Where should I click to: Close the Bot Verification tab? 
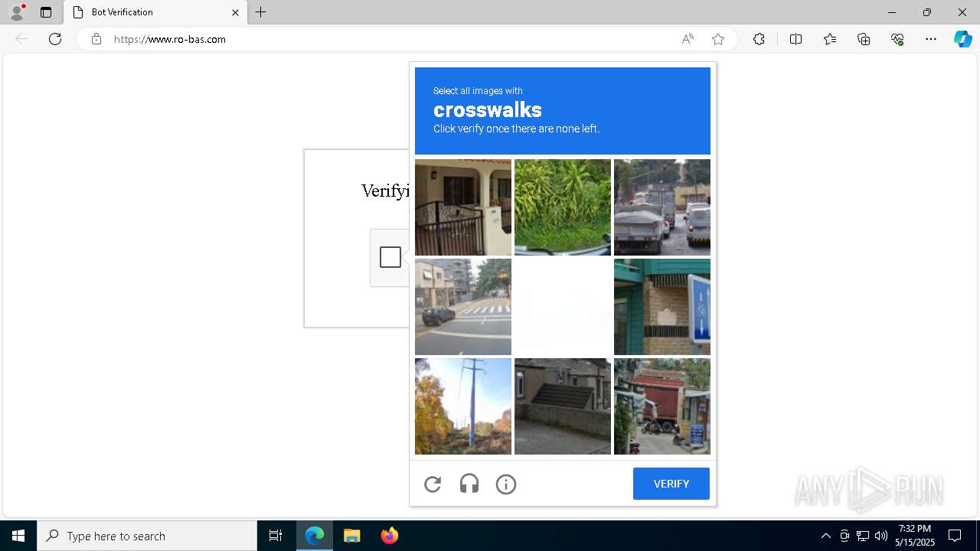click(235, 12)
